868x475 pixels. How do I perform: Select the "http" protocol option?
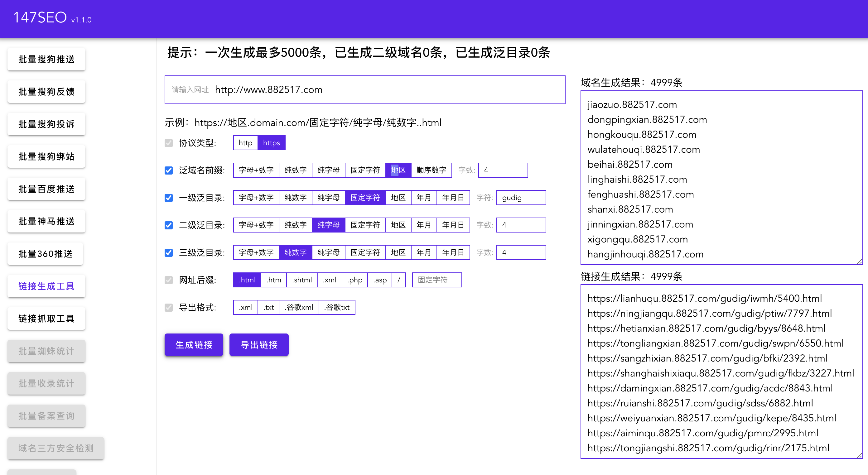tap(245, 142)
